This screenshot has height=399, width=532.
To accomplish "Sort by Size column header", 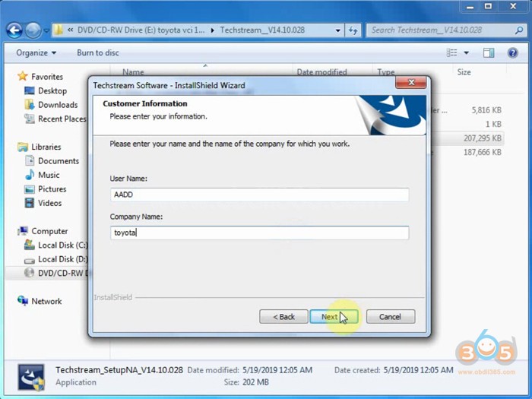I will pos(464,72).
